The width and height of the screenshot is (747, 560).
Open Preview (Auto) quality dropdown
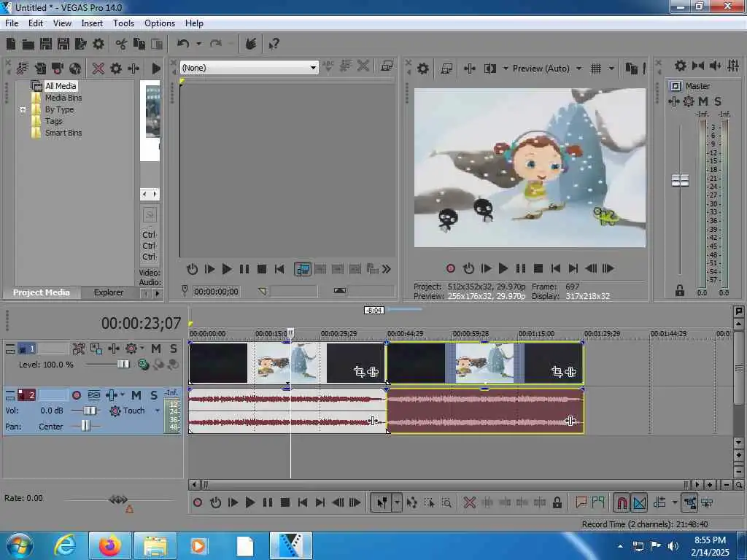click(x=578, y=69)
